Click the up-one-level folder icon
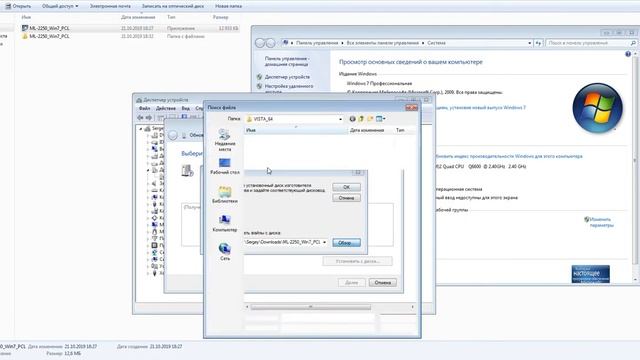Screen dimensions: 640x360 pyautogui.click(x=361, y=119)
